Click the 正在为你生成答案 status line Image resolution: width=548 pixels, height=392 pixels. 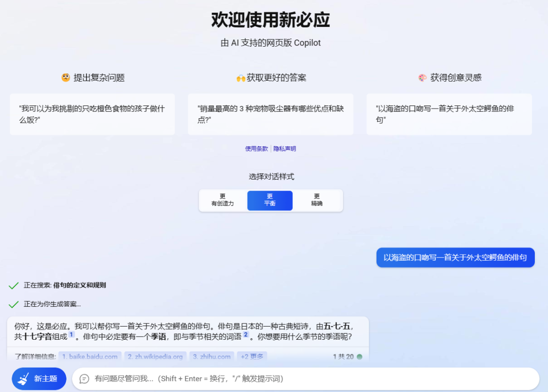[x=52, y=304]
